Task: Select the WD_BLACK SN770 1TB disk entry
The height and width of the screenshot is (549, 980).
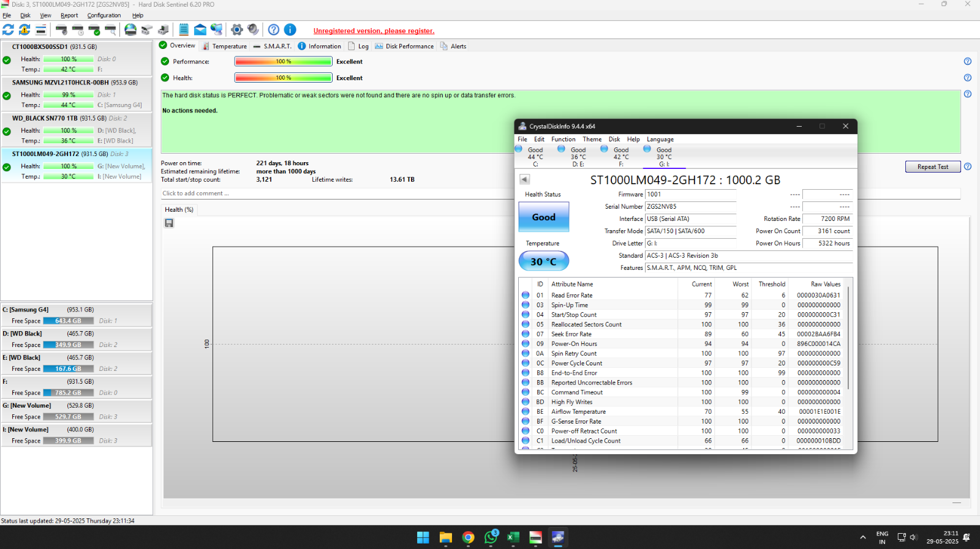Action: point(77,129)
